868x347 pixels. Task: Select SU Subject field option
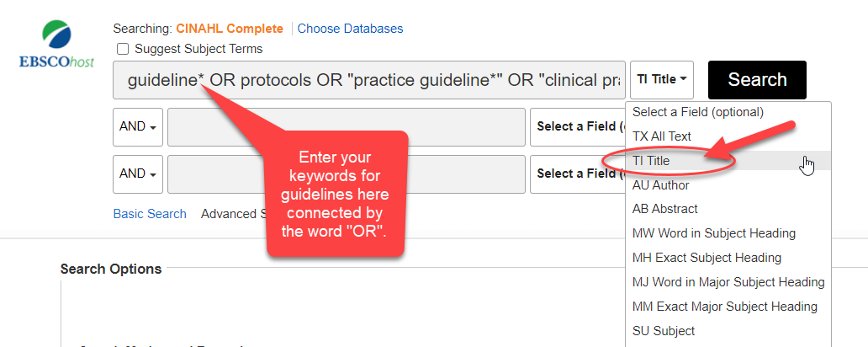[664, 331]
